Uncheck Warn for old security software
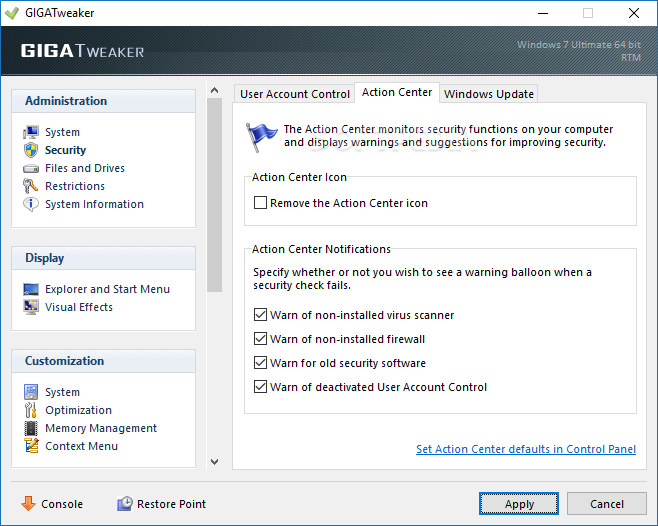 pyautogui.click(x=260, y=362)
